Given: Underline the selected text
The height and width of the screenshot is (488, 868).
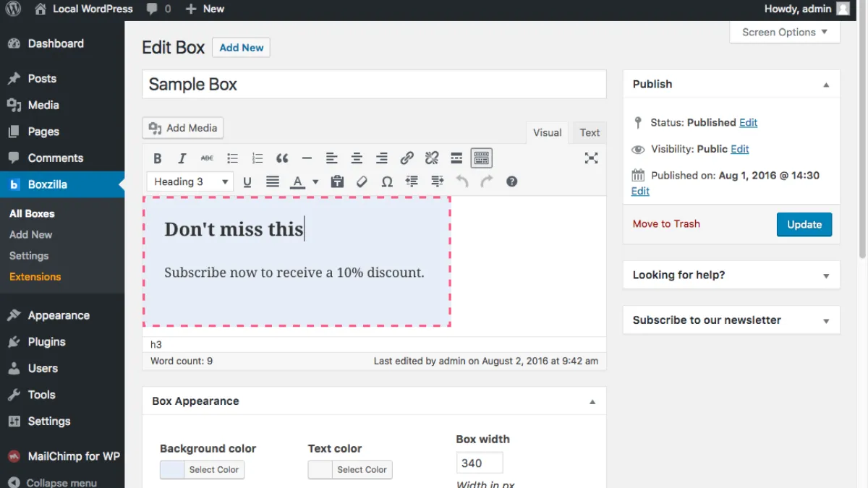Looking at the screenshot, I should pyautogui.click(x=247, y=182).
